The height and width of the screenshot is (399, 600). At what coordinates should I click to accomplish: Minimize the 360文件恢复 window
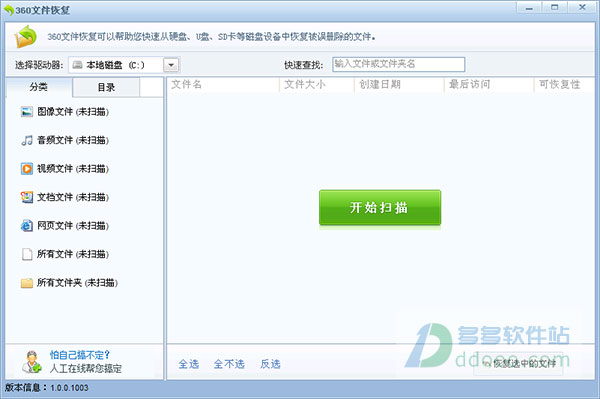point(529,8)
